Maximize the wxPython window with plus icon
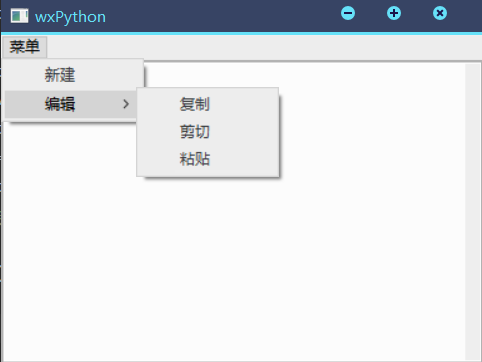 tap(394, 13)
